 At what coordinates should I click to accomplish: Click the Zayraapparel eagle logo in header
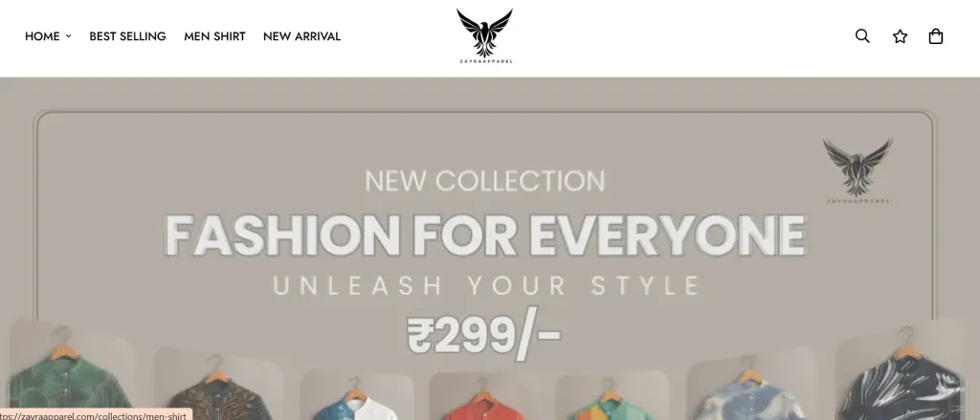pyautogui.click(x=484, y=36)
